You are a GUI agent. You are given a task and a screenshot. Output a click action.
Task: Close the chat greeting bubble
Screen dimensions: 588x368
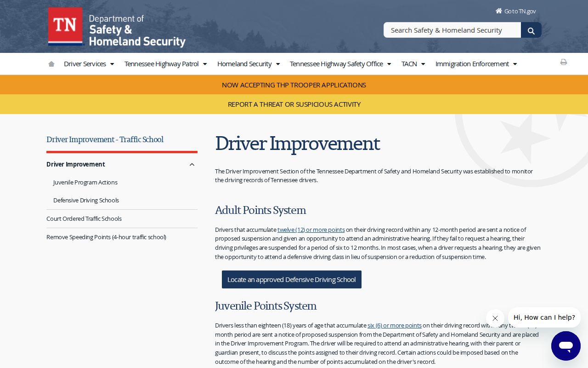495,318
